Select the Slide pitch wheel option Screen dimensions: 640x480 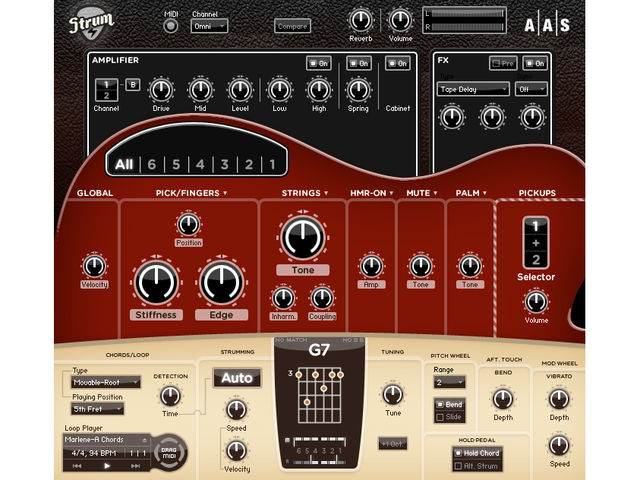point(449,417)
